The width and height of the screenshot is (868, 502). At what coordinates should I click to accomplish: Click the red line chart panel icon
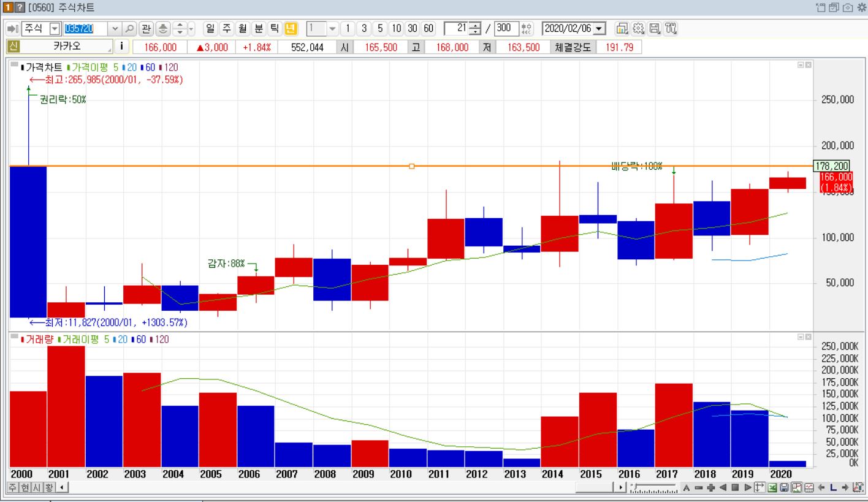point(809,488)
